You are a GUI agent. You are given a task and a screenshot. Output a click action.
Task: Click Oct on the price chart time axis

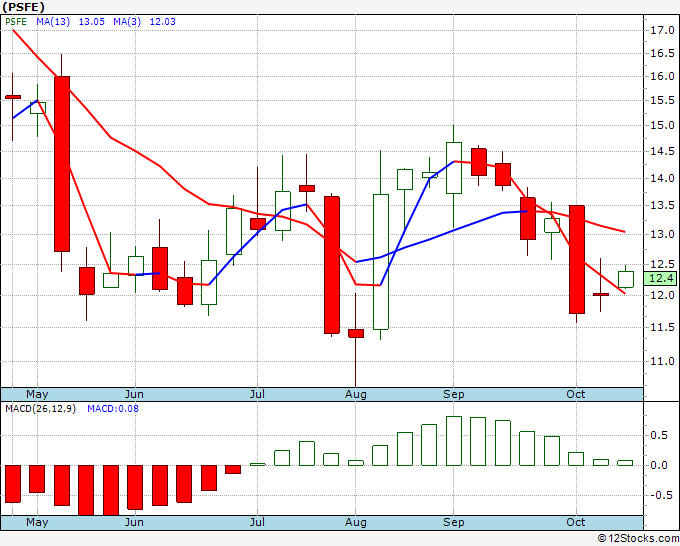576,394
